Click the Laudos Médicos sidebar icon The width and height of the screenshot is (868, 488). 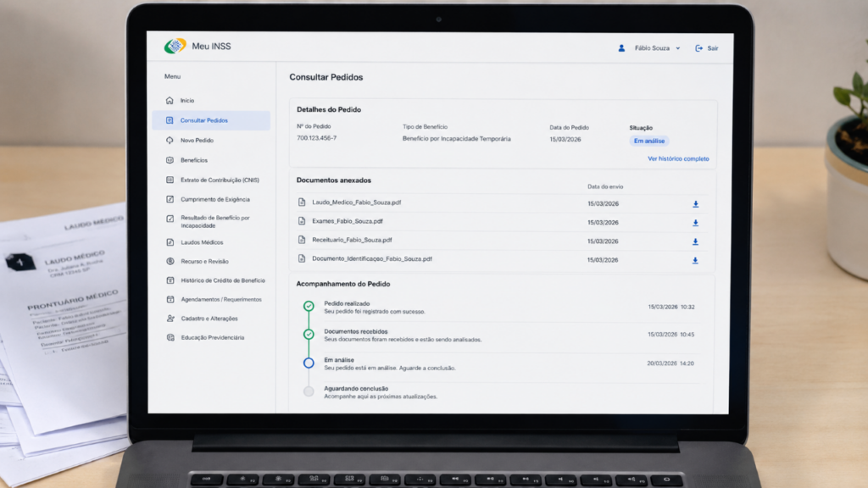tap(170, 242)
